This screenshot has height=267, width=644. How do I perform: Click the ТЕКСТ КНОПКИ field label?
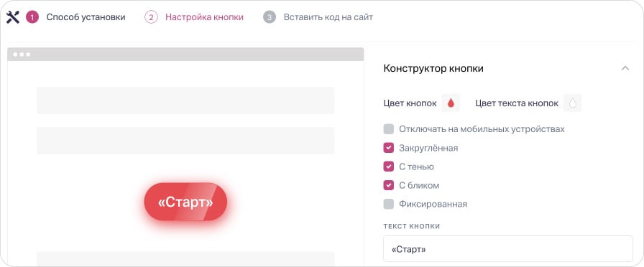412,226
